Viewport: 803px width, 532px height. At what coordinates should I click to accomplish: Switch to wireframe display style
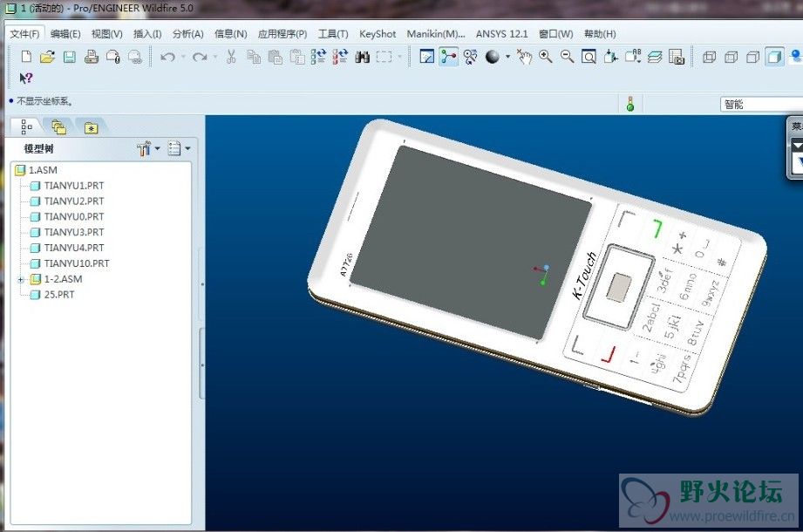pyautogui.click(x=710, y=57)
